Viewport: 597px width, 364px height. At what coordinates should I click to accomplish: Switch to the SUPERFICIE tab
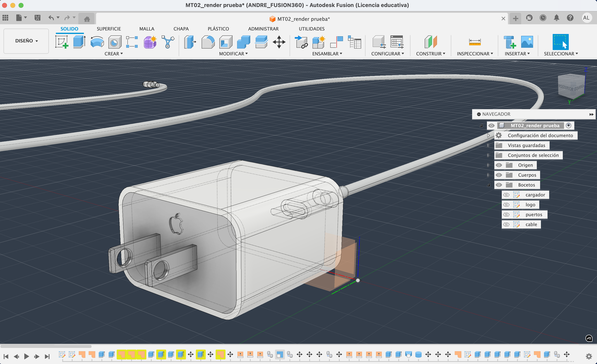(109, 29)
